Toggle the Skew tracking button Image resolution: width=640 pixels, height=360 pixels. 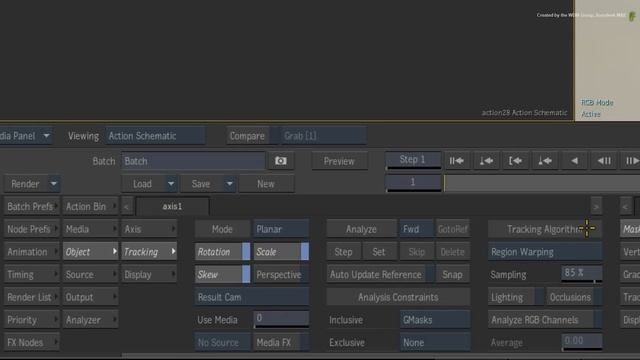point(222,275)
